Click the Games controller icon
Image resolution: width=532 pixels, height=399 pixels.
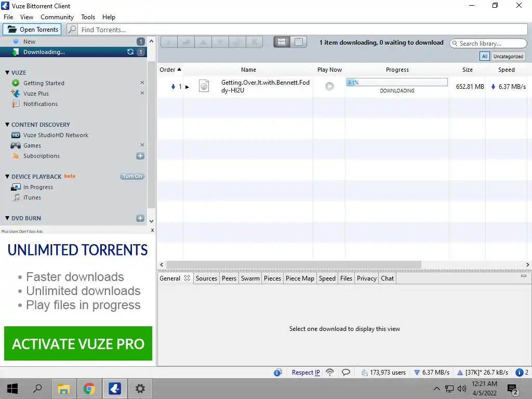pyautogui.click(x=16, y=145)
